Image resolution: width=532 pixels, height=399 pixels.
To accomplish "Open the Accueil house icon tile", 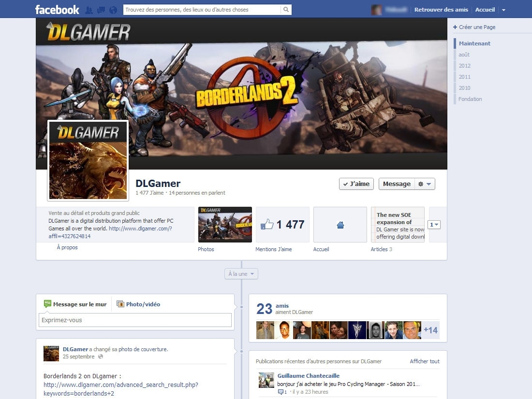I will click(340, 225).
